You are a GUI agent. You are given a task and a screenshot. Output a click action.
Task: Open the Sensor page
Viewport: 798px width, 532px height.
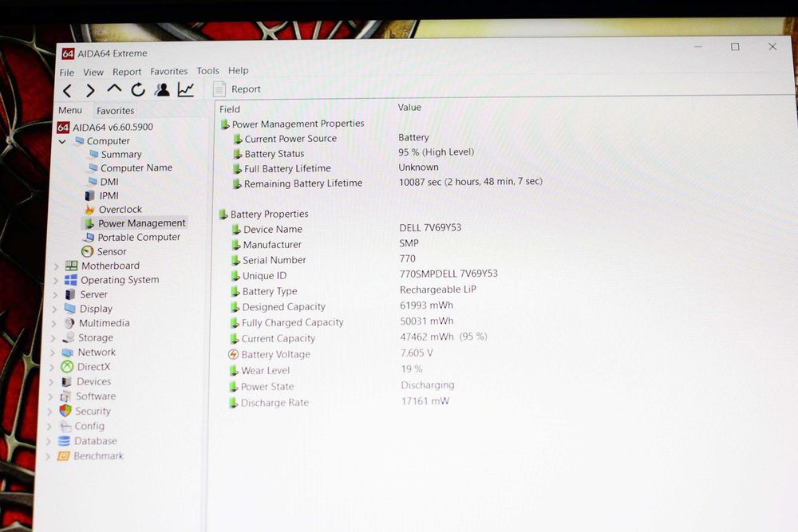tap(104, 252)
